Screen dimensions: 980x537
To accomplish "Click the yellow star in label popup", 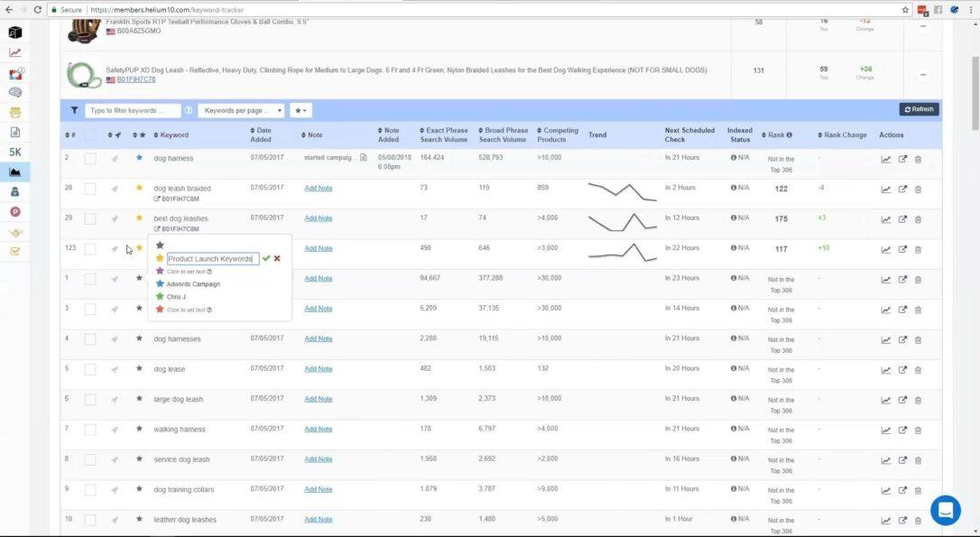I will tap(160, 258).
